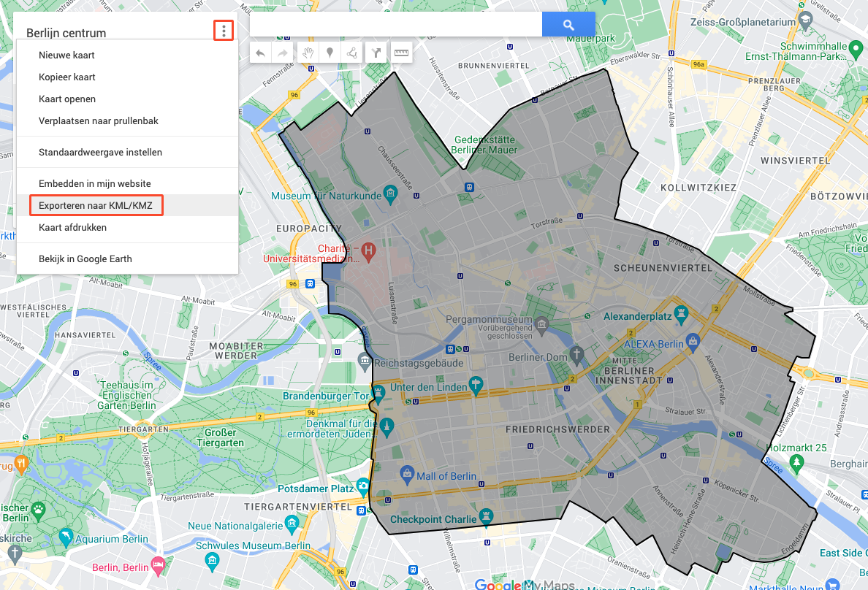This screenshot has width=868, height=590.
Task: Click the redo arrow tool
Action: pos(282,53)
